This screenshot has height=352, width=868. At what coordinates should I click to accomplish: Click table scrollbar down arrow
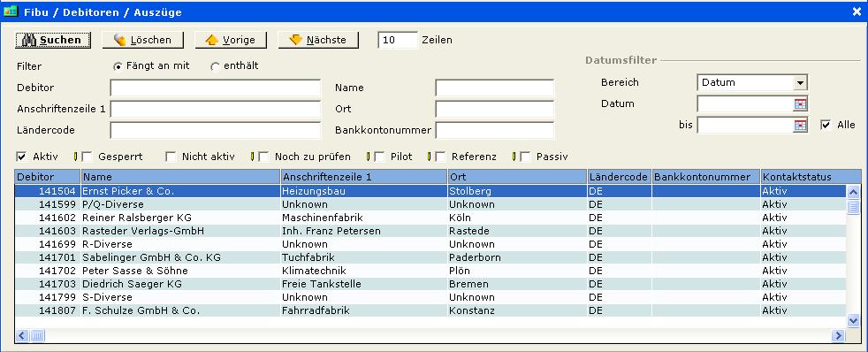[853, 320]
